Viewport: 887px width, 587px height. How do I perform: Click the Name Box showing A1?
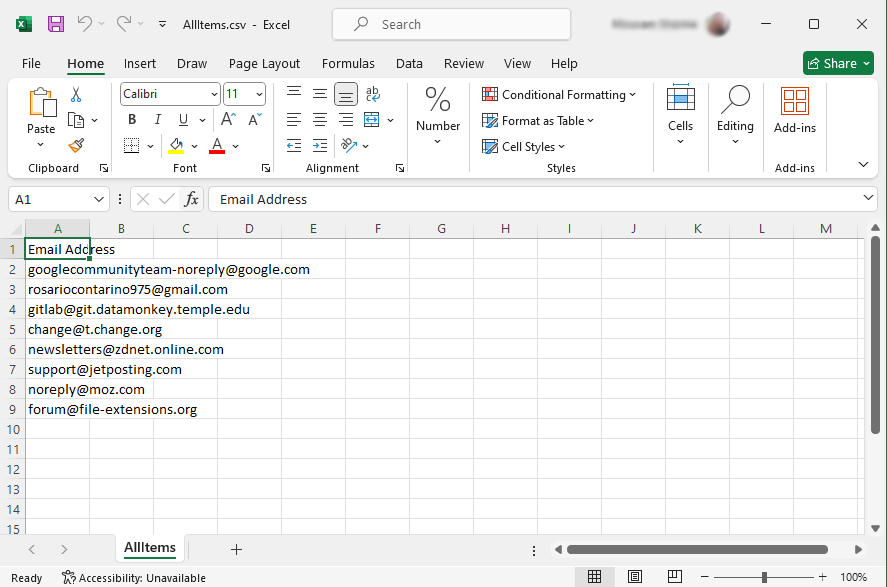click(58, 199)
